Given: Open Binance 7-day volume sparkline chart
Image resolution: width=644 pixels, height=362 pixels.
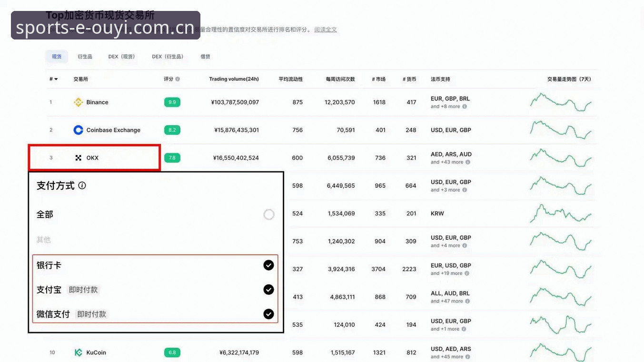Looking at the screenshot, I should point(561,102).
